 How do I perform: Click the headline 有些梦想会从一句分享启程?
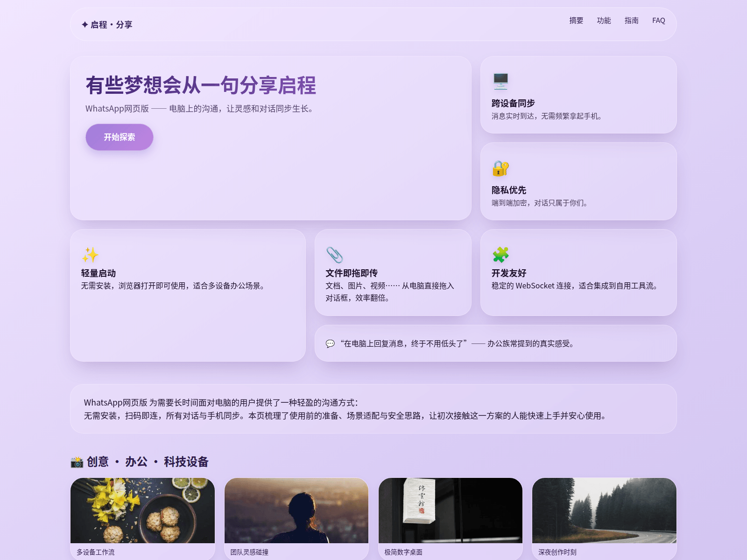[201, 85]
